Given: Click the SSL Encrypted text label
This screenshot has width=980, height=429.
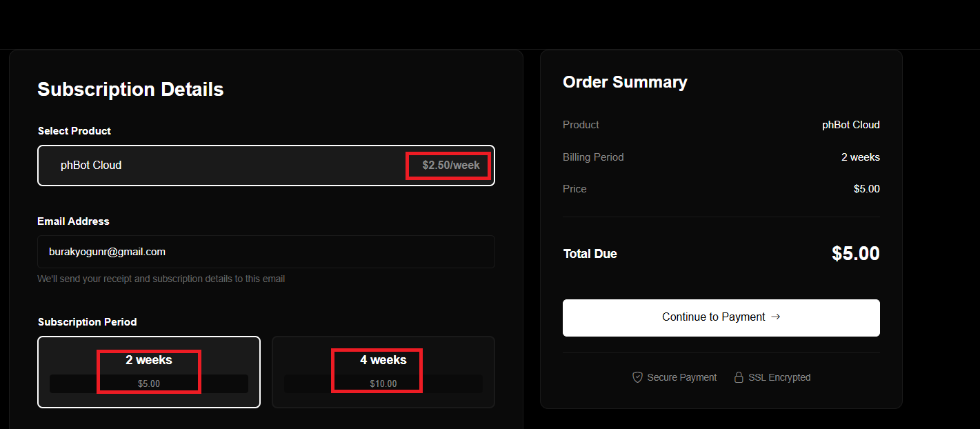Looking at the screenshot, I should pyautogui.click(x=779, y=377).
